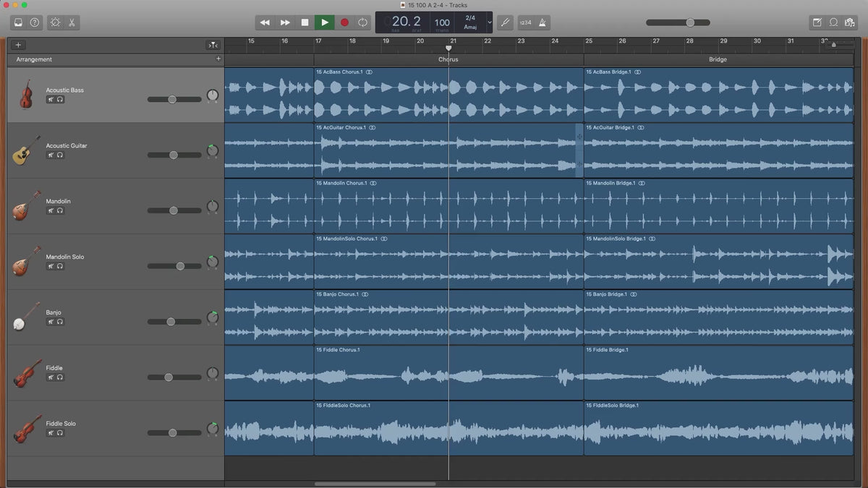
Task: Open Smart Controls
Action: 56,22
